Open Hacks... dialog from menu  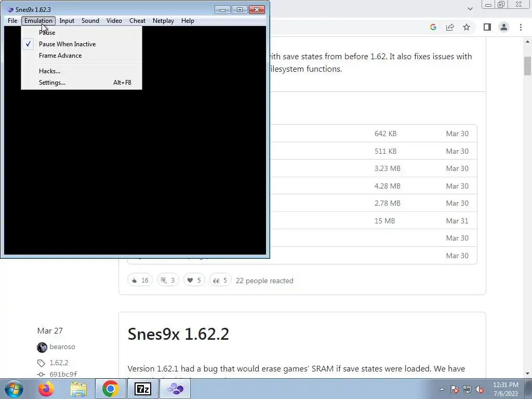(82, 71)
